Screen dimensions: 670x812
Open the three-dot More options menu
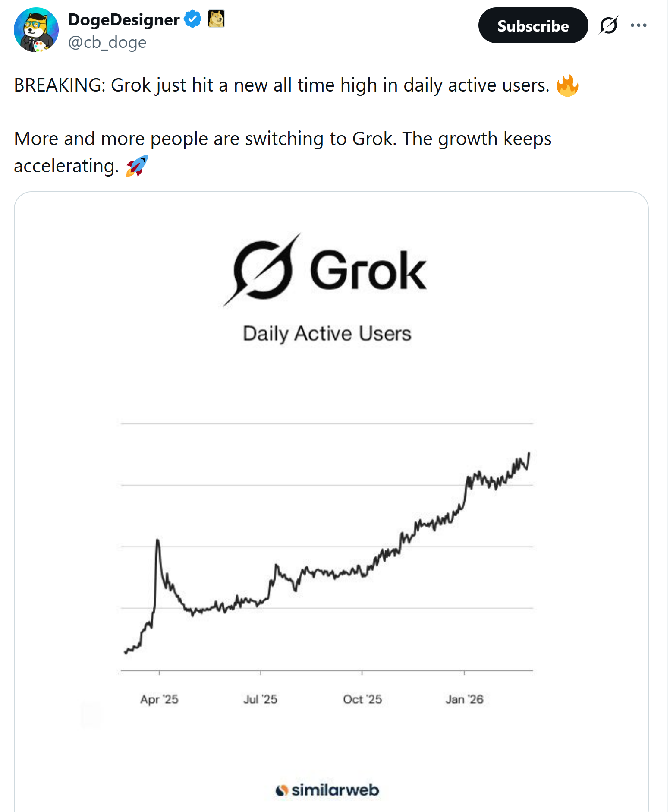coord(639,25)
